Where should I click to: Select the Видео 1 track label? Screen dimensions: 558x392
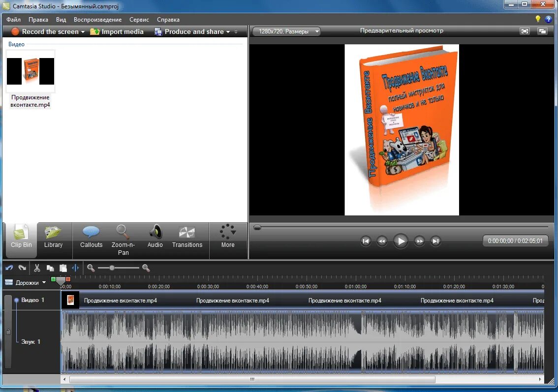(32, 300)
